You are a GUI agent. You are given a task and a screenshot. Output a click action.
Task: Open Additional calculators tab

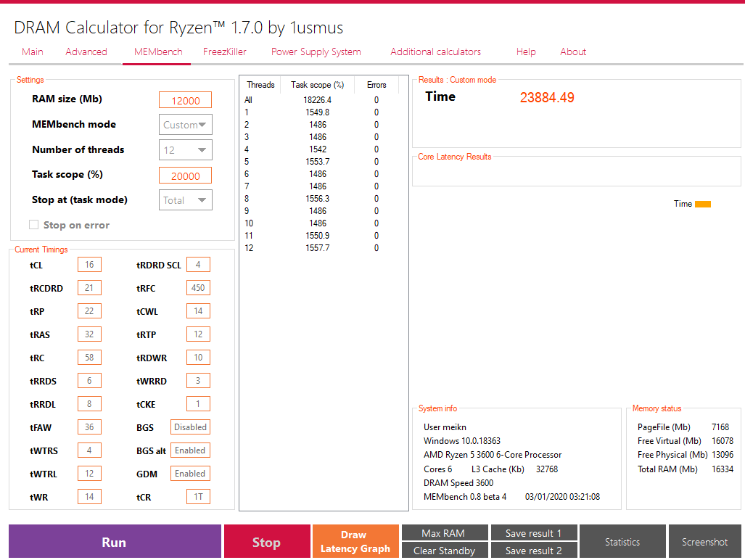point(435,52)
